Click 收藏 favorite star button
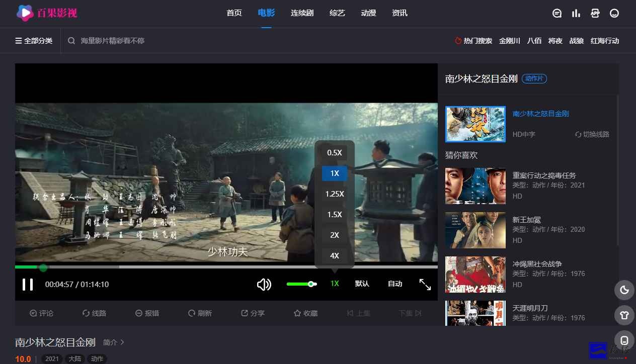The image size is (636, 364). click(305, 313)
